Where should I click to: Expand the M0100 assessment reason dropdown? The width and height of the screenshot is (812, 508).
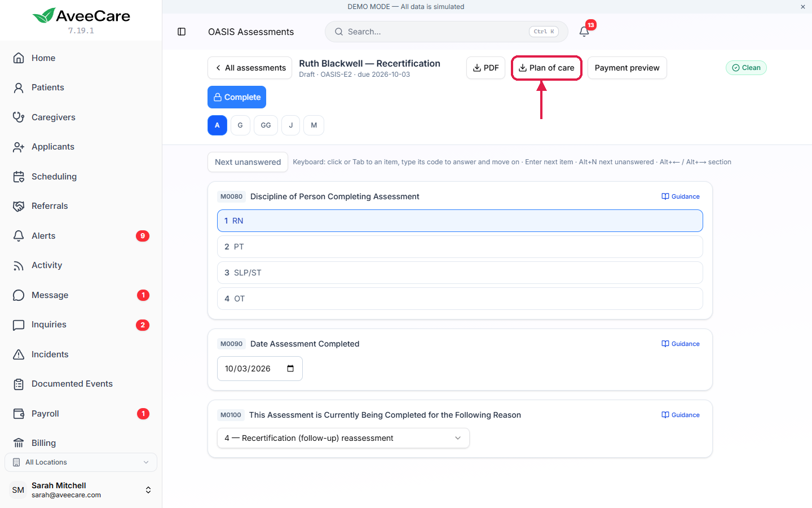(343, 438)
